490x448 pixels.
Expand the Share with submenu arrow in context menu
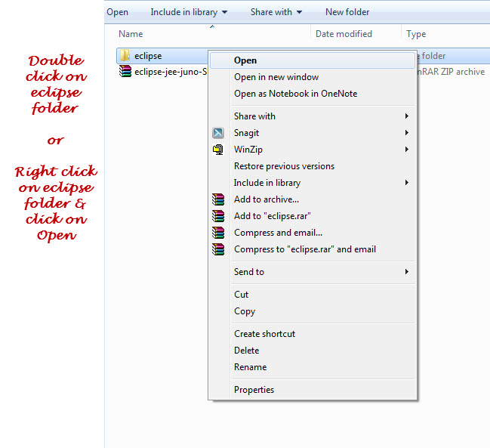coord(406,116)
